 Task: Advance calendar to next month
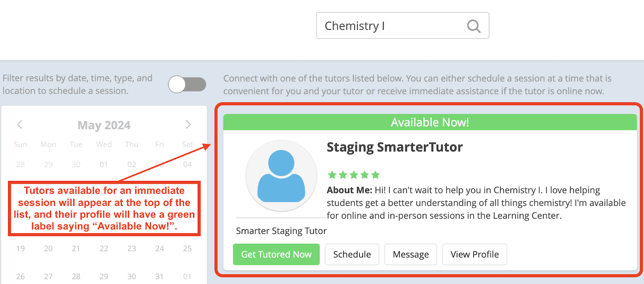click(188, 124)
